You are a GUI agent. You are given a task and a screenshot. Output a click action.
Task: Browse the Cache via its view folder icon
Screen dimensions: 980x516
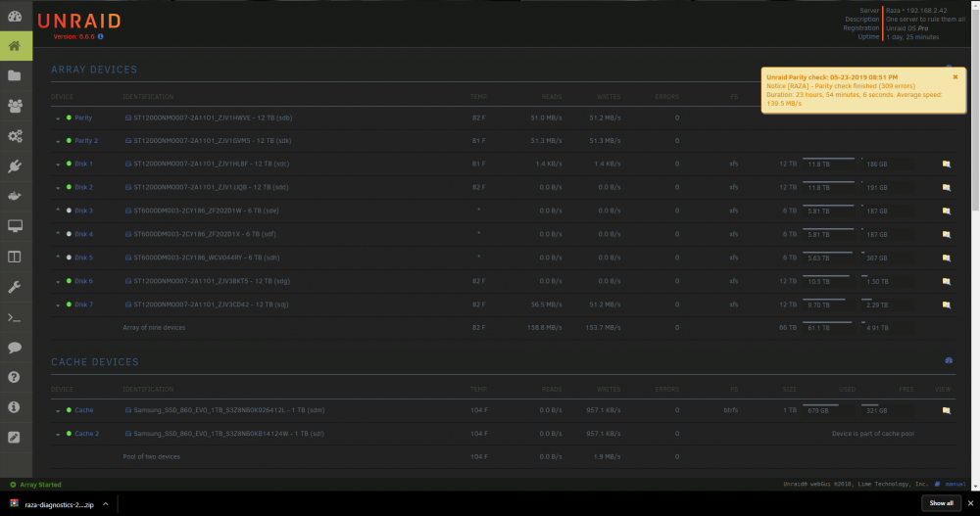[x=947, y=410]
